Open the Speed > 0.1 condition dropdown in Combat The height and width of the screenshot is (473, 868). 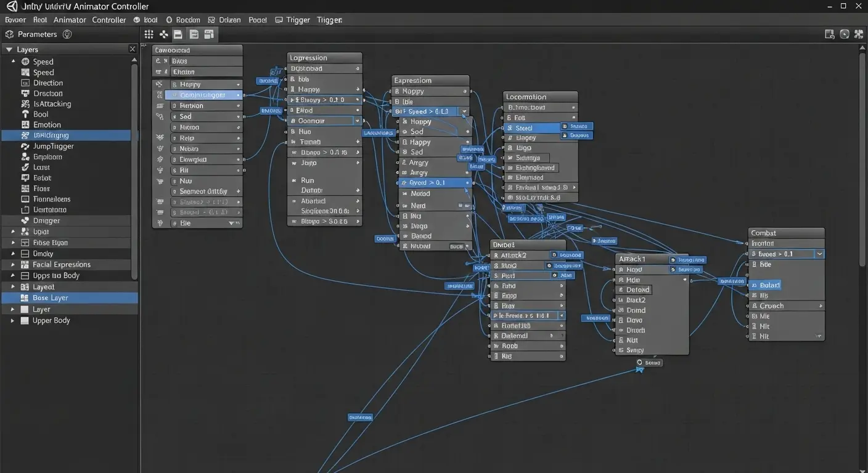[x=820, y=253]
